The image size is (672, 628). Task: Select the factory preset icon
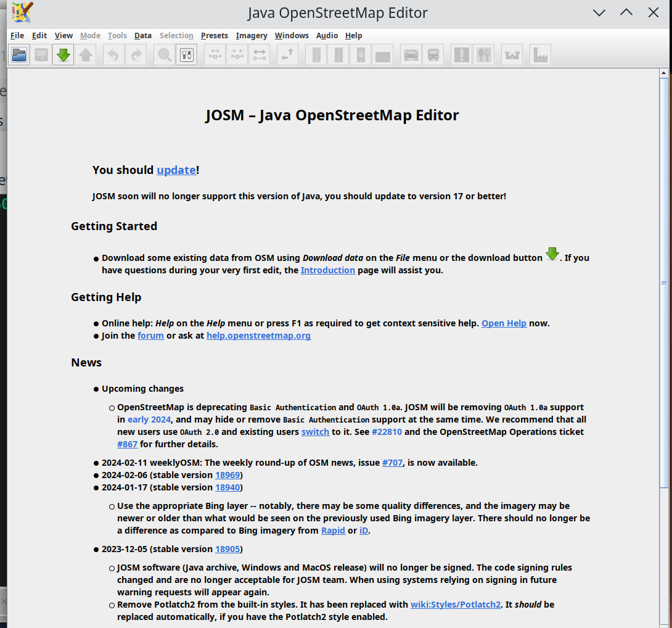point(541,55)
